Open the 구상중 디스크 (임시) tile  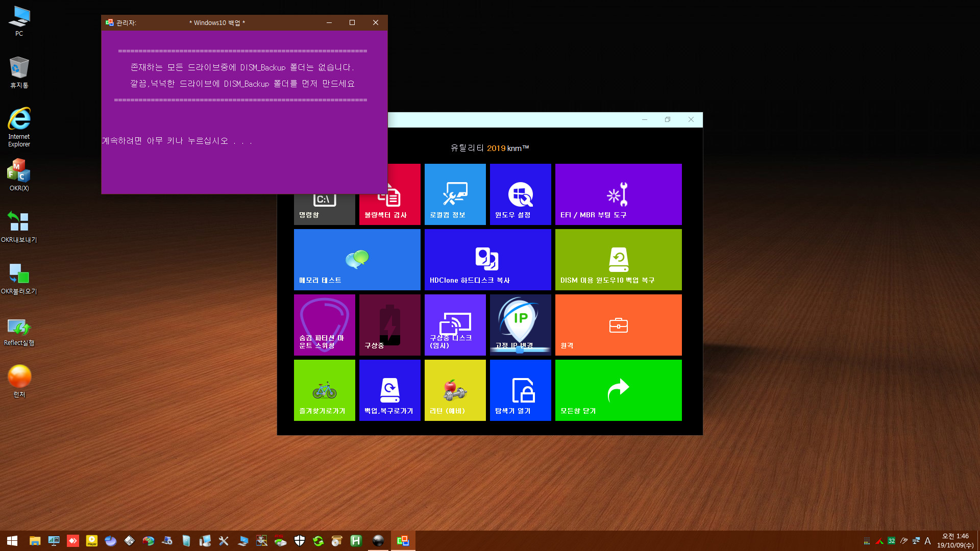455,325
